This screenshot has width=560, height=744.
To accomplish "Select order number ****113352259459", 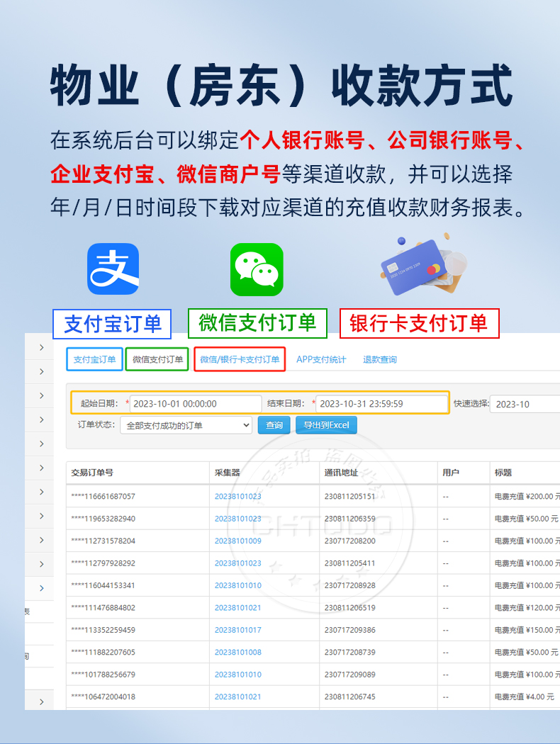I will pyautogui.click(x=103, y=630).
